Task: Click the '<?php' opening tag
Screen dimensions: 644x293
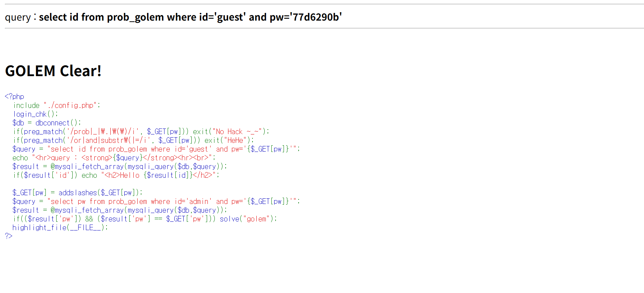Action: tap(14, 96)
